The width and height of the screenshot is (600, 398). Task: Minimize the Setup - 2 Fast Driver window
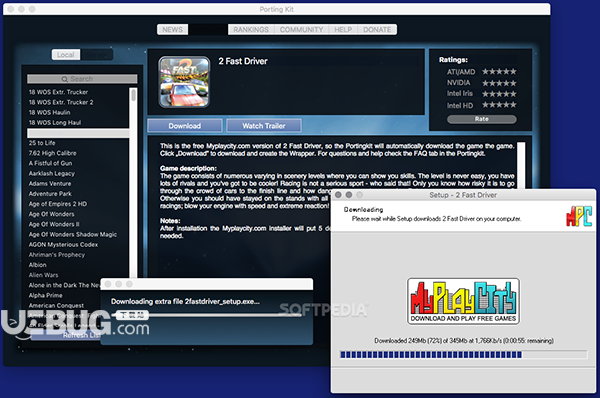(349, 195)
